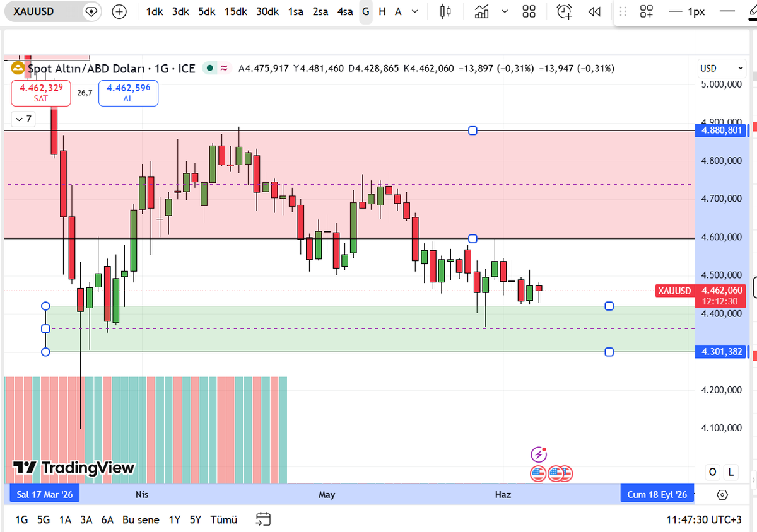Select the 4.880,801 price line label
The image size is (757, 532).
click(721, 130)
